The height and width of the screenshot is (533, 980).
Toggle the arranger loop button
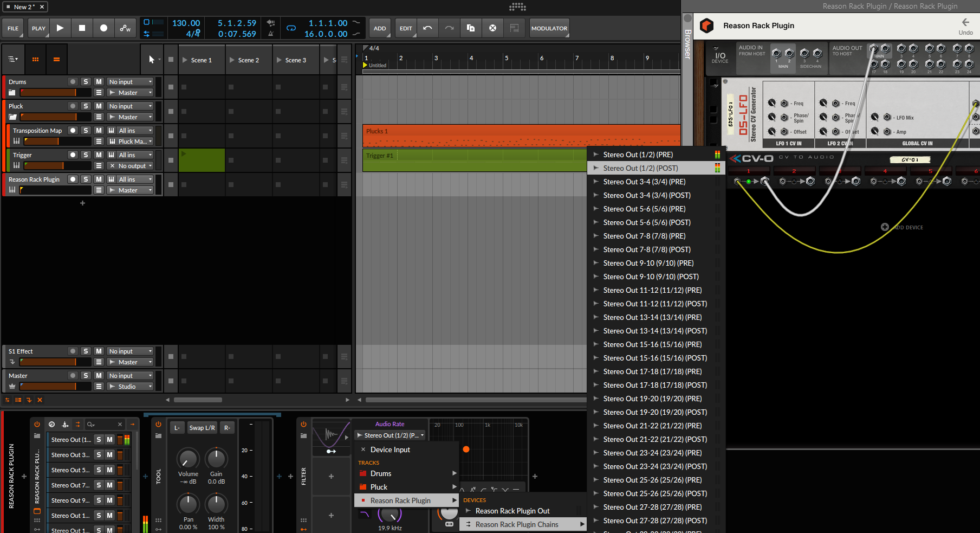291,28
